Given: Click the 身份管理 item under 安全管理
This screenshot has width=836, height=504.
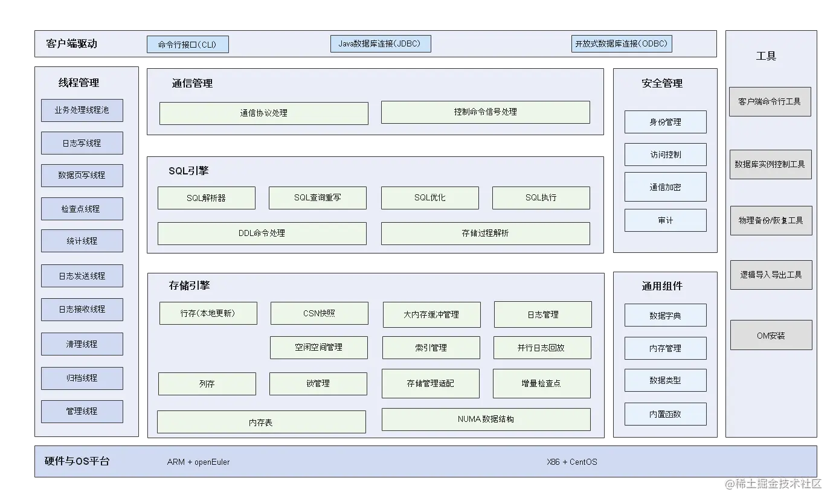Looking at the screenshot, I should tap(665, 122).
